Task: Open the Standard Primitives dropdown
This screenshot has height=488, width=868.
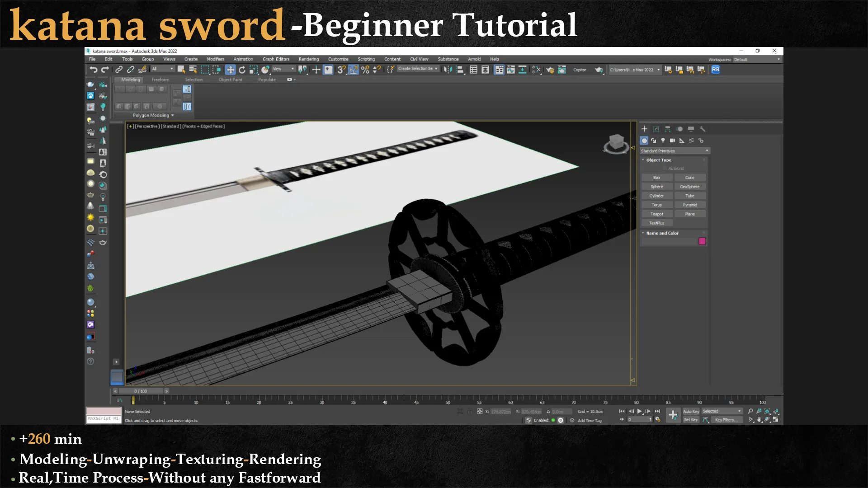Action: pos(675,150)
